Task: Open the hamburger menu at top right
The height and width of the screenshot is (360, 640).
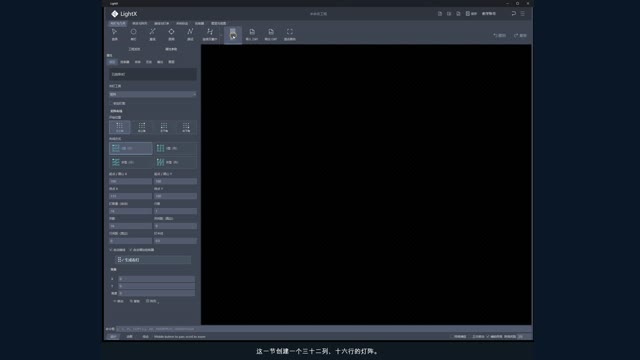Action: pyautogui.click(x=522, y=13)
